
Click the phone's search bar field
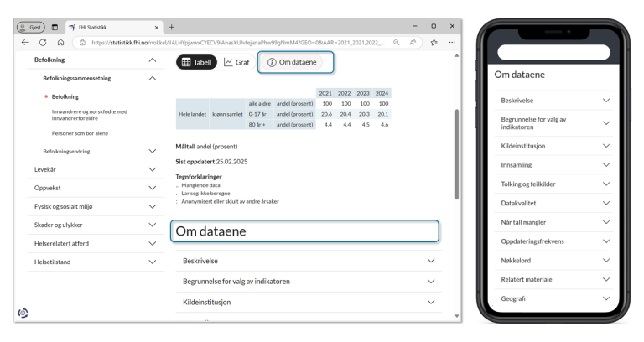553,52
